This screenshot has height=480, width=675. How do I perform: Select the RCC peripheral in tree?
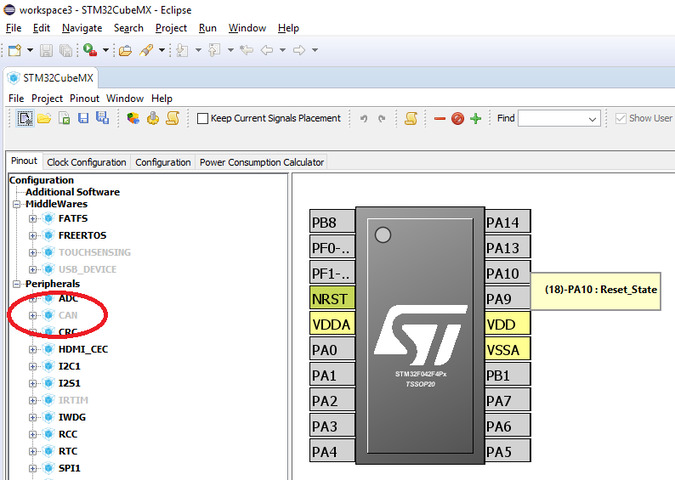tap(68, 434)
